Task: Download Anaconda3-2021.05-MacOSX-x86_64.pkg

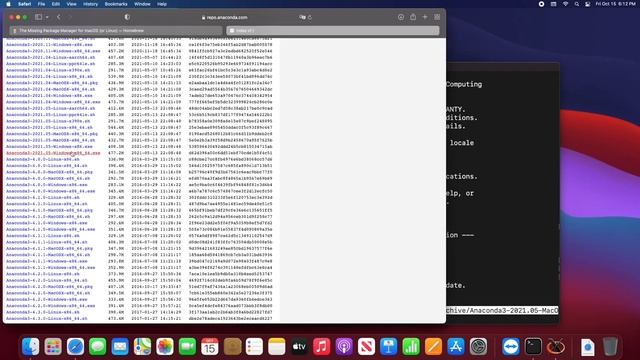Action: [x=52, y=134]
